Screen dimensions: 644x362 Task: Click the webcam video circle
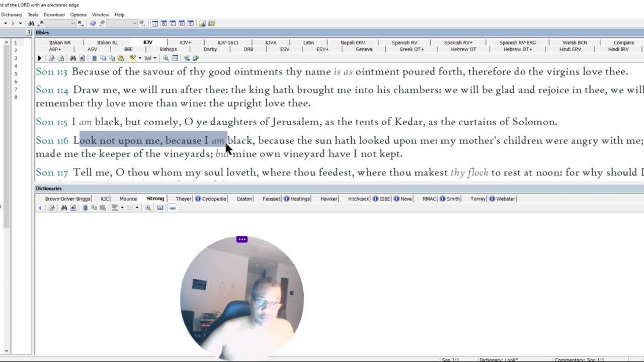(x=242, y=298)
